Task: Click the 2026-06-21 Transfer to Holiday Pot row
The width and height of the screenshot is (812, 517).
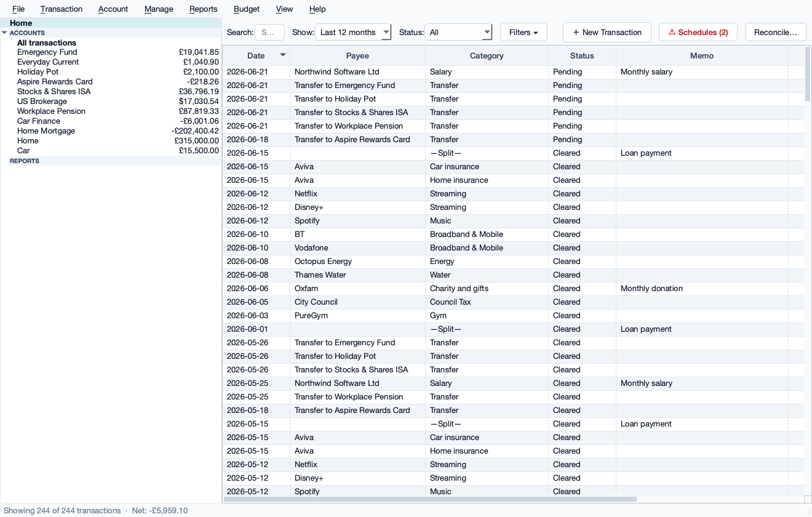Action: click(513, 99)
